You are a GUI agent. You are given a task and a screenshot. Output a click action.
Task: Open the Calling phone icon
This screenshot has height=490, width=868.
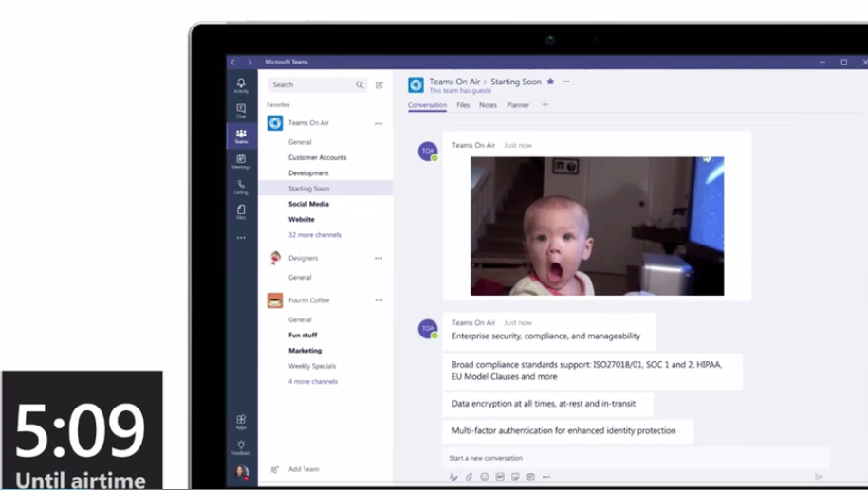click(241, 186)
